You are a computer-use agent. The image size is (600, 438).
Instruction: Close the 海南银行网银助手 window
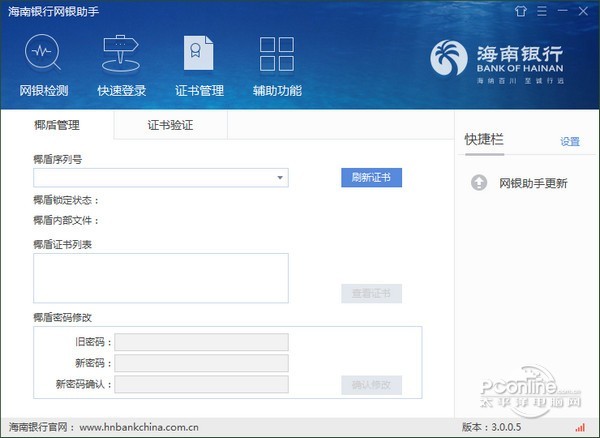[x=583, y=11]
